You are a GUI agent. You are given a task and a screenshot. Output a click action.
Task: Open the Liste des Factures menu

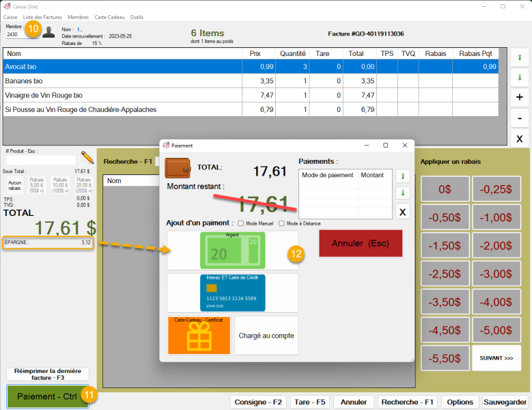point(42,17)
